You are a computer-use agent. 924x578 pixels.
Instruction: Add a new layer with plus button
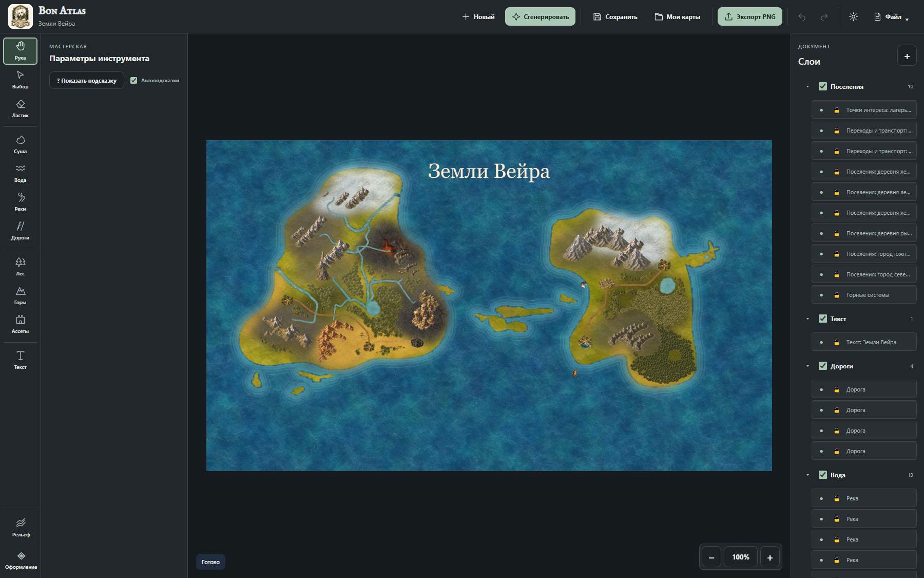(907, 56)
